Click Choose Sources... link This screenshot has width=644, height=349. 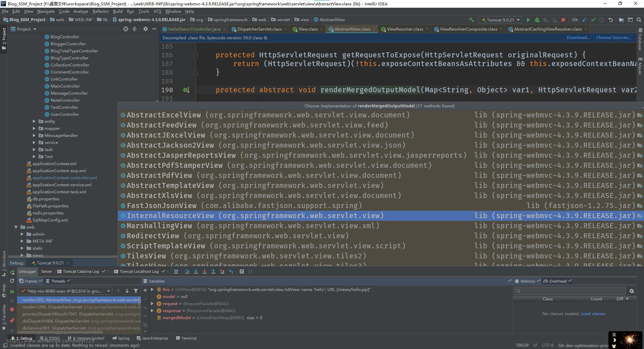[x=613, y=38]
